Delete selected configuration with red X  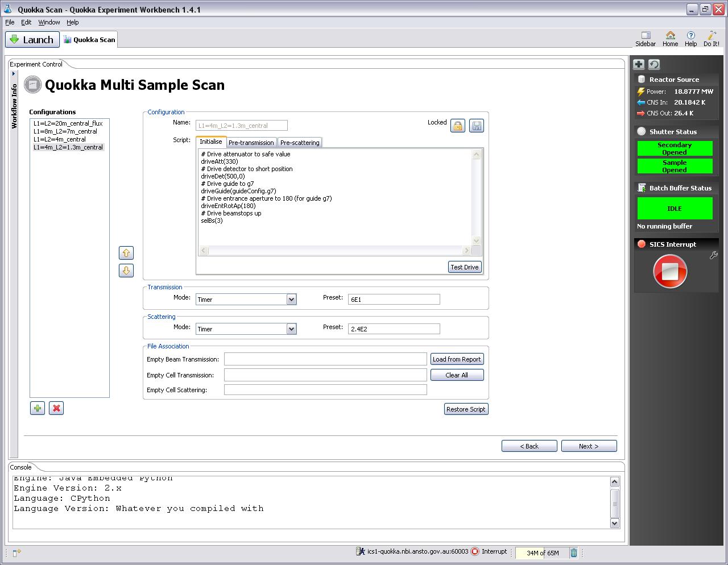[x=56, y=408]
